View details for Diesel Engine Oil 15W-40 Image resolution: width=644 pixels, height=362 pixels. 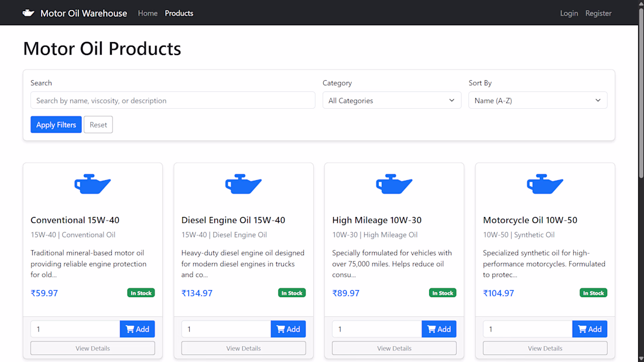(x=243, y=348)
